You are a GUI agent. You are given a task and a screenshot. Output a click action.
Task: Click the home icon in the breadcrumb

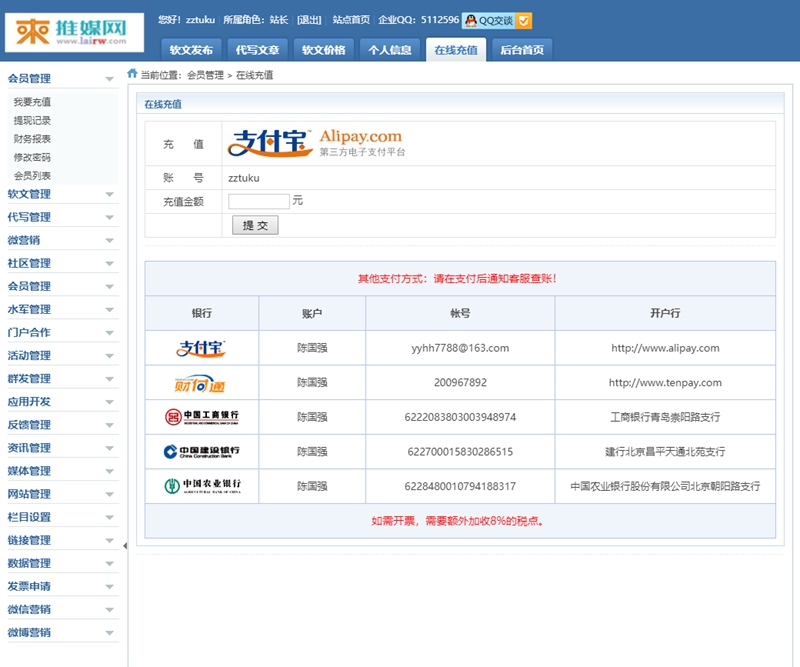132,74
